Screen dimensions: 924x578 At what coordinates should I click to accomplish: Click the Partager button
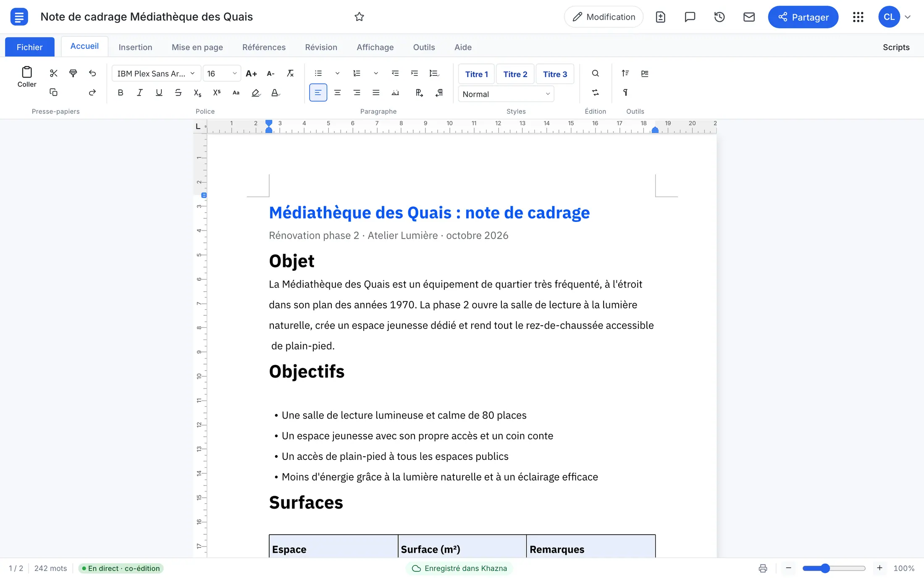803,17
